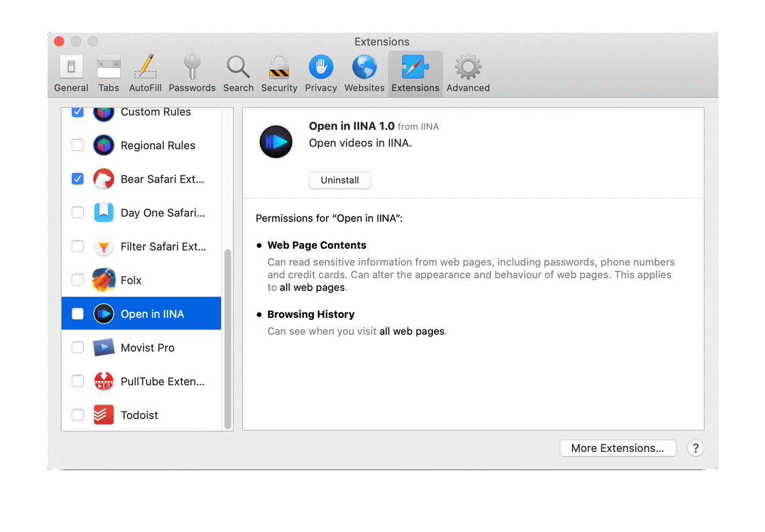Click the More Extensions… button
Viewport: 765px width, 532px height.
tap(617, 448)
